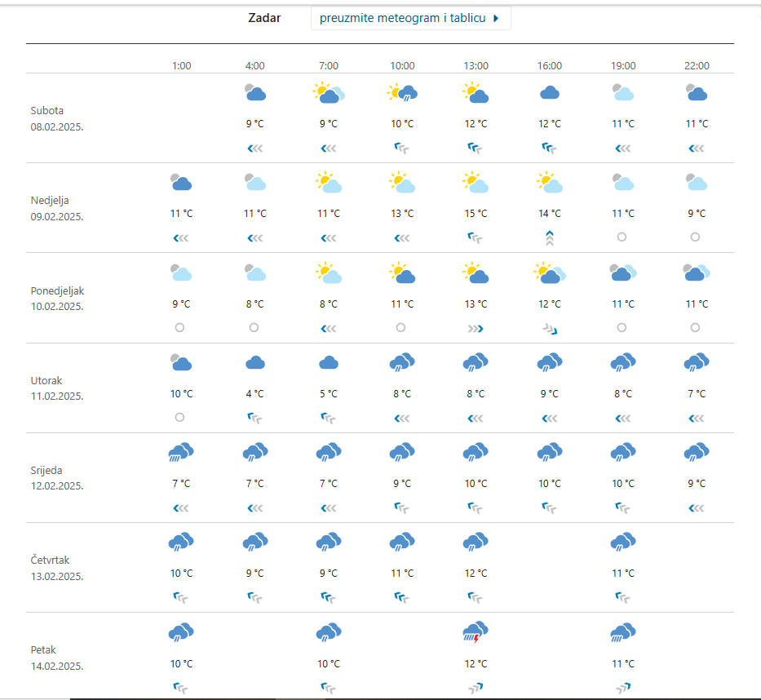Click the sunny icon on Nedjelja 16:00
The image size is (761, 700).
550,182
